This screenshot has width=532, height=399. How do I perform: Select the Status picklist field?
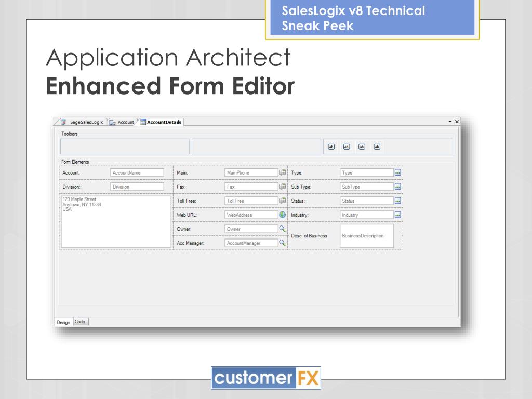click(x=367, y=201)
